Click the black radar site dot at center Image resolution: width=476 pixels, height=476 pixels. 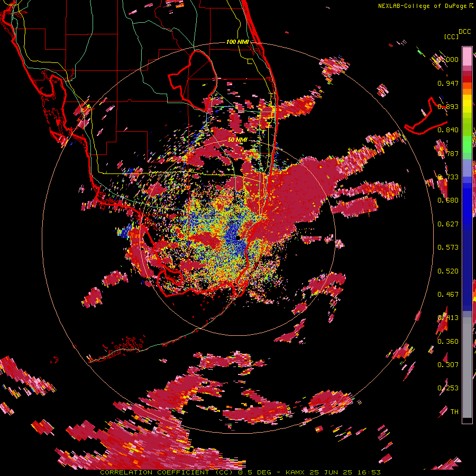coord(239,237)
